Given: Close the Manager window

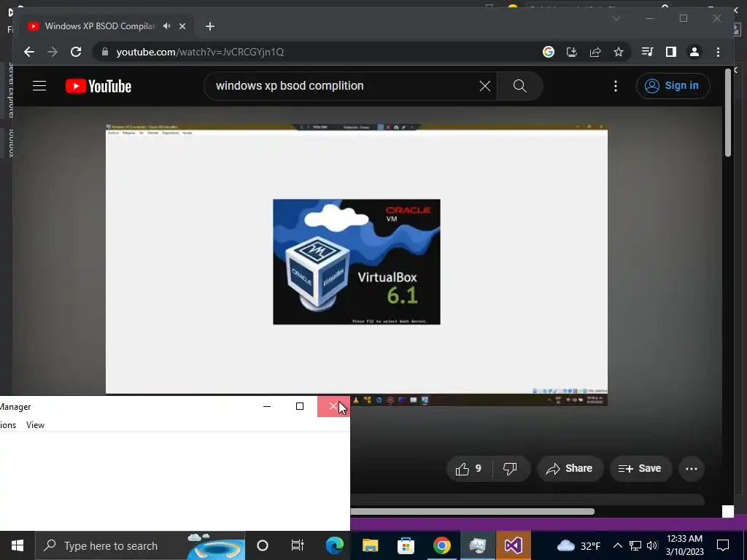Looking at the screenshot, I should pos(333,406).
